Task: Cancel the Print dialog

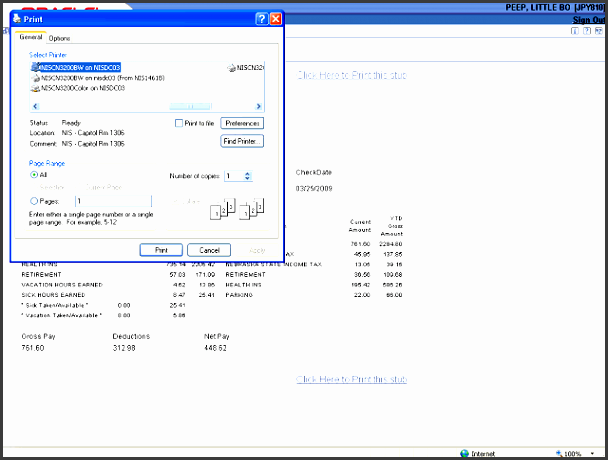Action: click(209, 250)
